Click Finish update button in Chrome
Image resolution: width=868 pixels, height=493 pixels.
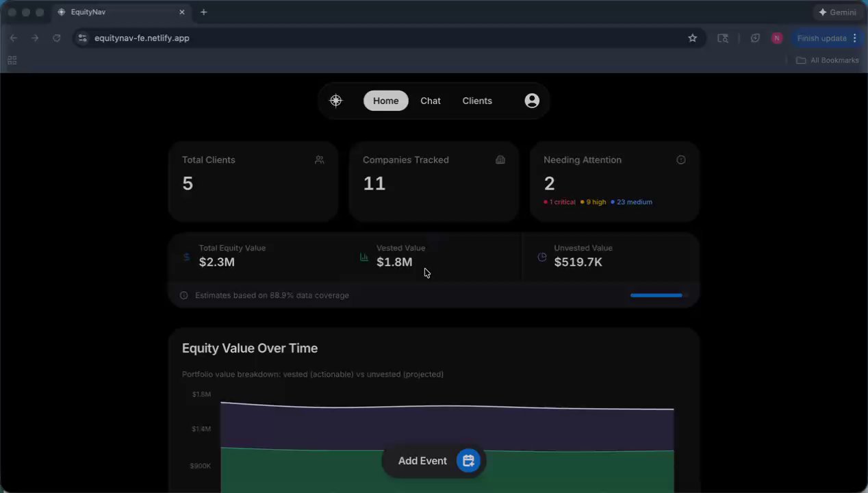point(821,38)
